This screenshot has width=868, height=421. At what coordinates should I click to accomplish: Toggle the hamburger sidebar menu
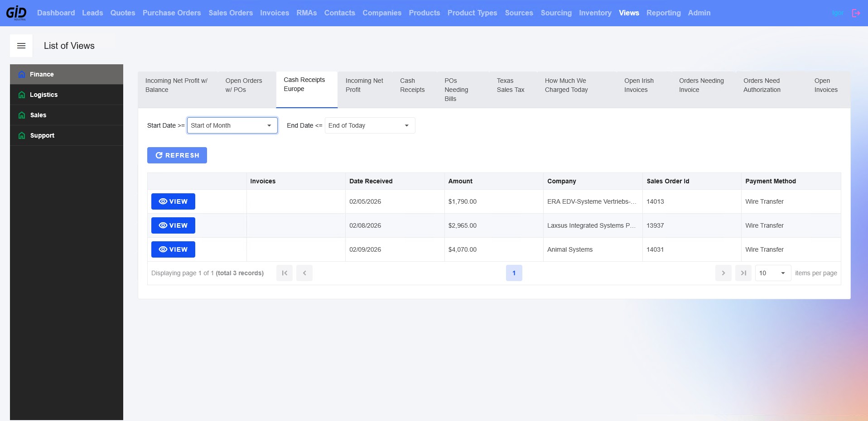pyautogui.click(x=21, y=46)
